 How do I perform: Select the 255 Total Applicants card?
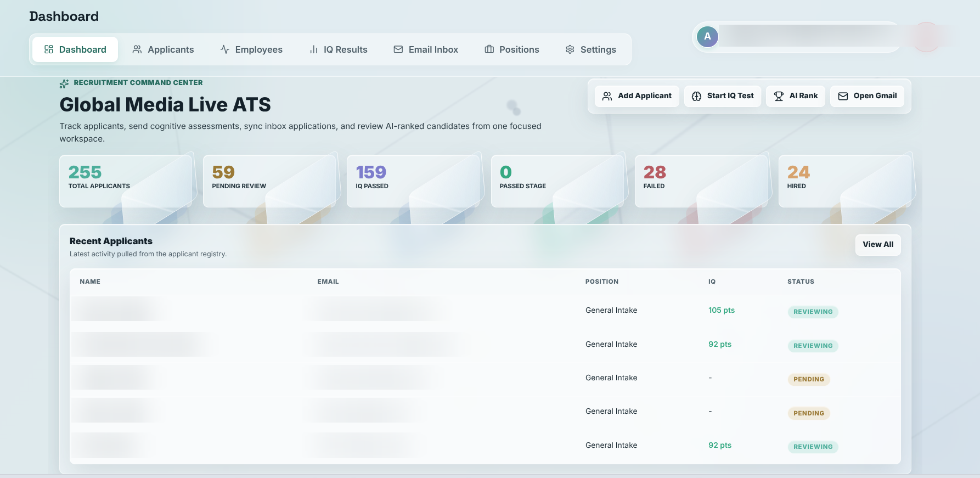(126, 181)
